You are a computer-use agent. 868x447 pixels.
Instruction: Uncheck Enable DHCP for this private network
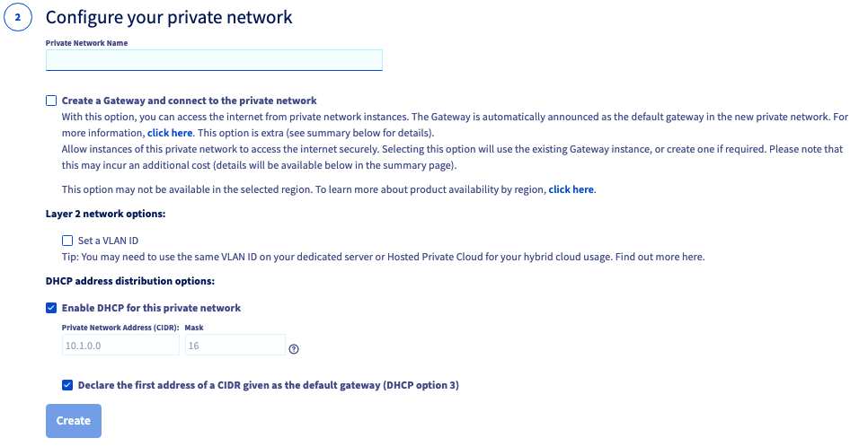51,308
